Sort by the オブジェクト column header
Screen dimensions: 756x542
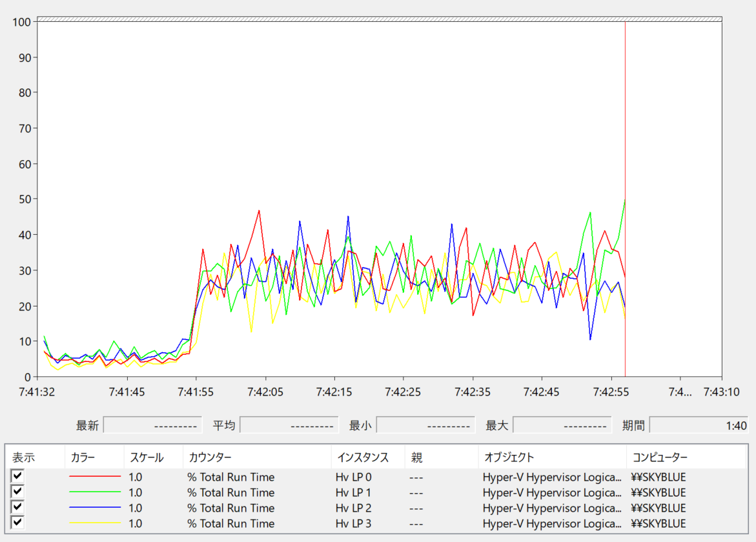tap(552, 457)
